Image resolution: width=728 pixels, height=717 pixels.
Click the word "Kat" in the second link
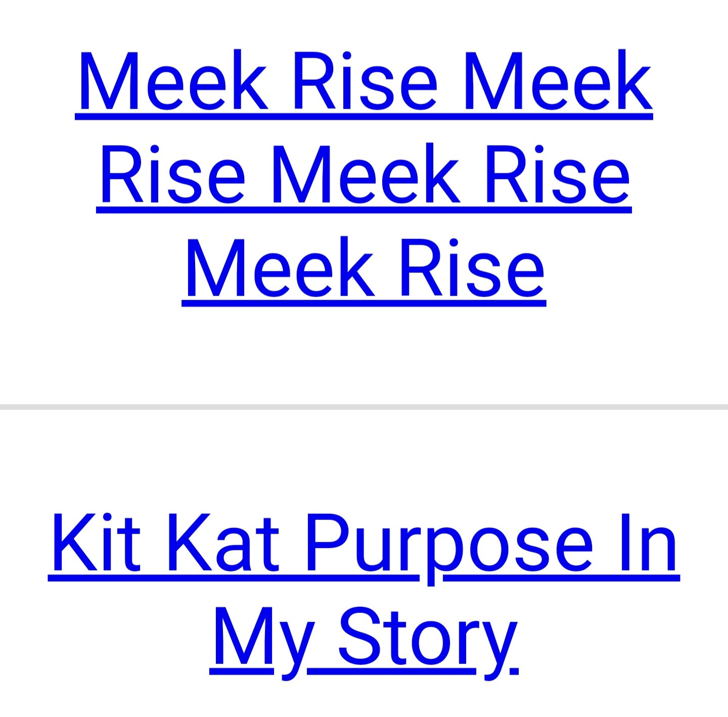(x=222, y=543)
